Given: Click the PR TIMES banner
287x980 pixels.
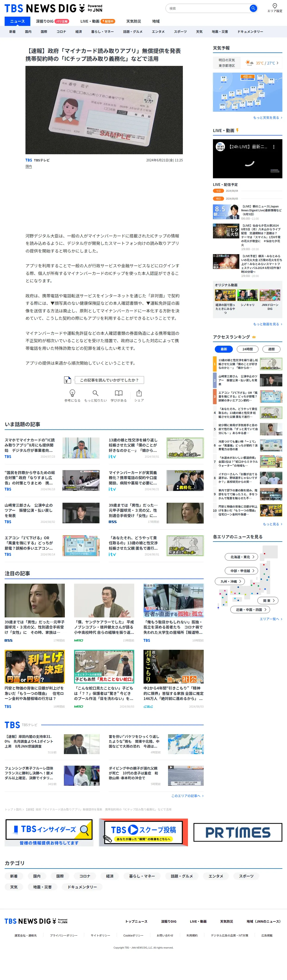Looking at the screenshot, I should pos(238,833).
